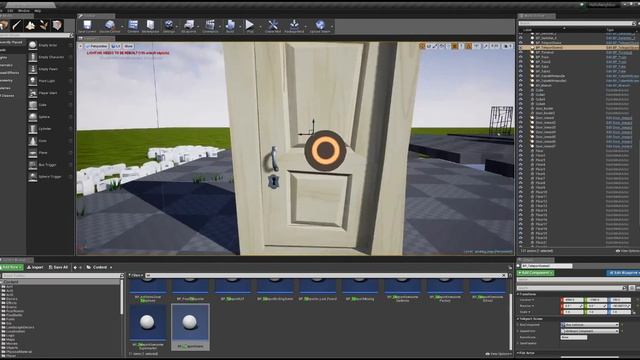
Task: Open the Settings toolbar icon
Action: 169,26
